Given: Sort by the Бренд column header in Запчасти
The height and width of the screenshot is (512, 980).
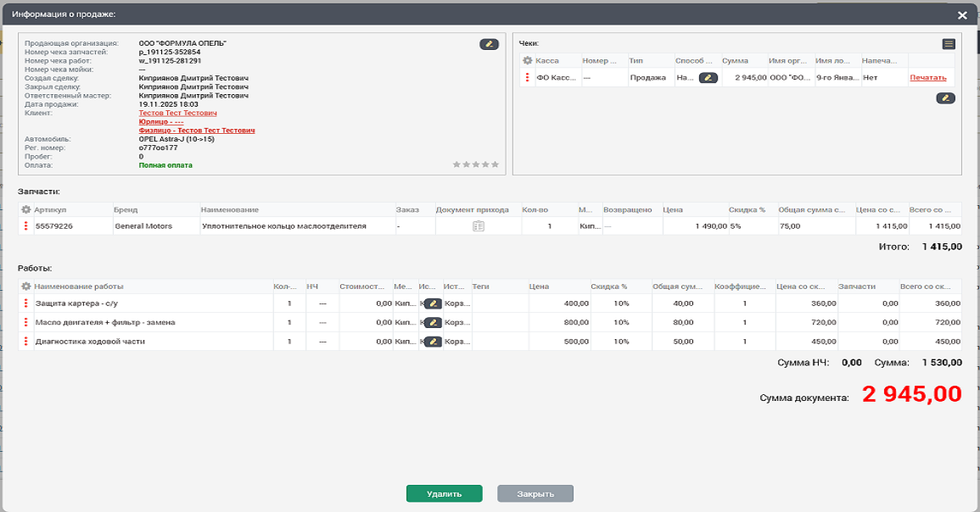Looking at the screenshot, I should [x=126, y=209].
